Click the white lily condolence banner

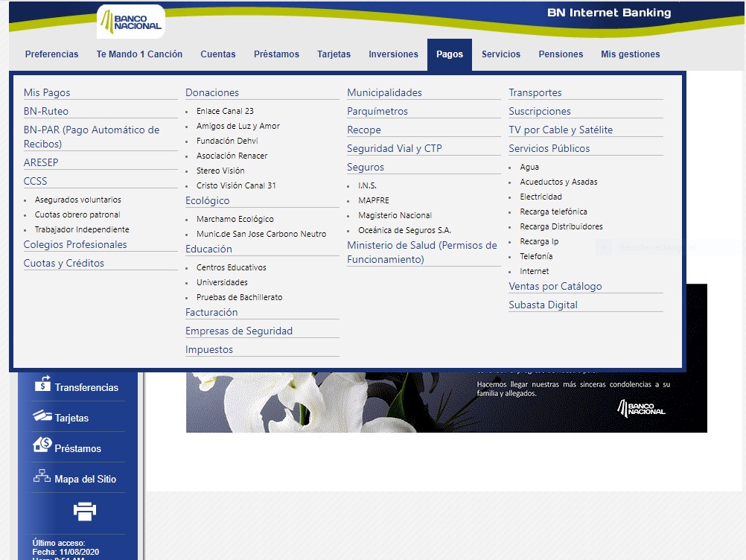click(446, 401)
